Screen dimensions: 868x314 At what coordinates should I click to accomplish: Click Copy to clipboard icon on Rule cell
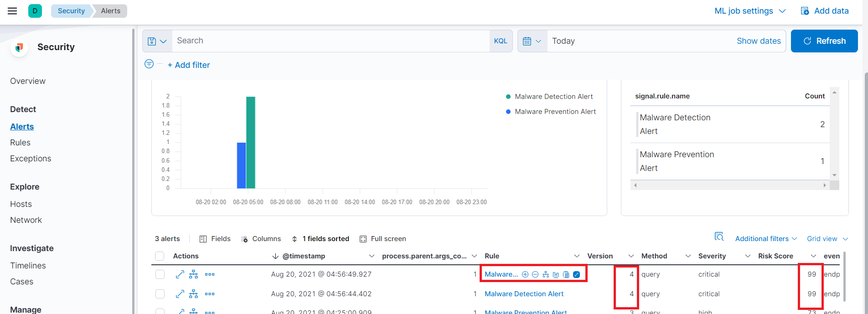click(566, 274)
